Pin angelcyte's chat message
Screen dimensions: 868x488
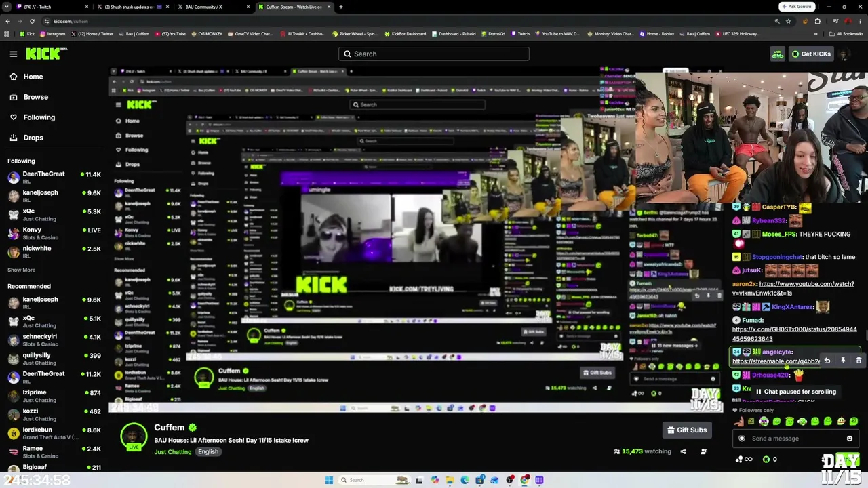tap(843, 361)
